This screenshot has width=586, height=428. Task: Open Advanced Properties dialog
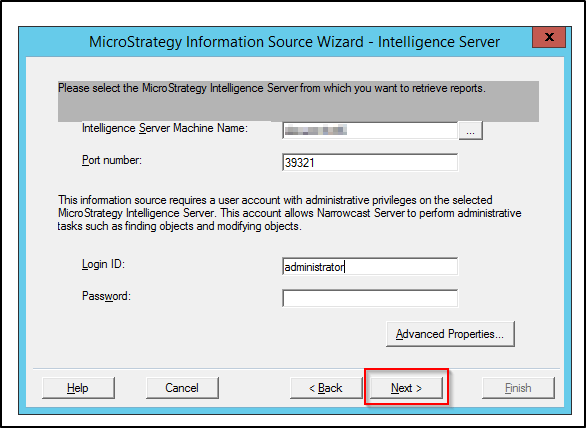pyautogui.click(x=450, y=334)
